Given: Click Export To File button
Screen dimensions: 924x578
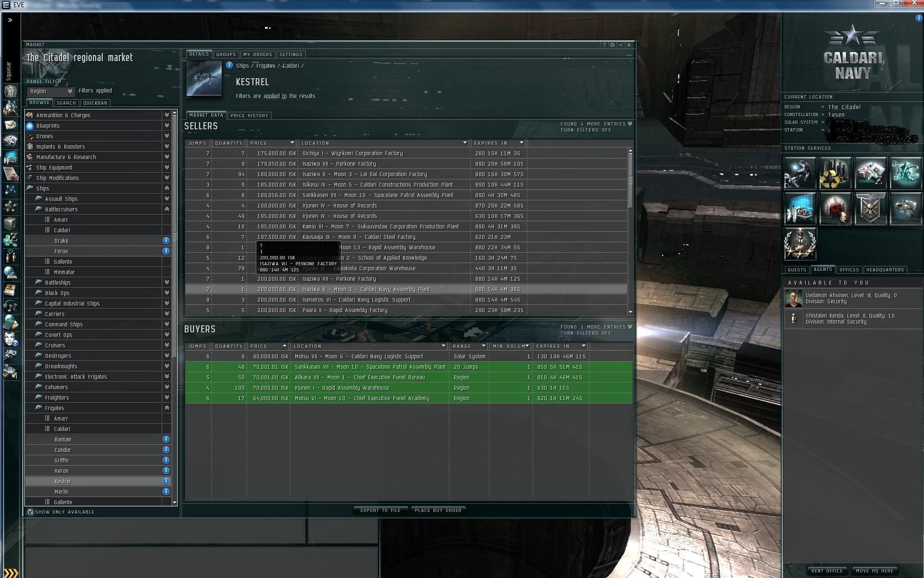Looking at the screenshot, I should click(381, 510).
